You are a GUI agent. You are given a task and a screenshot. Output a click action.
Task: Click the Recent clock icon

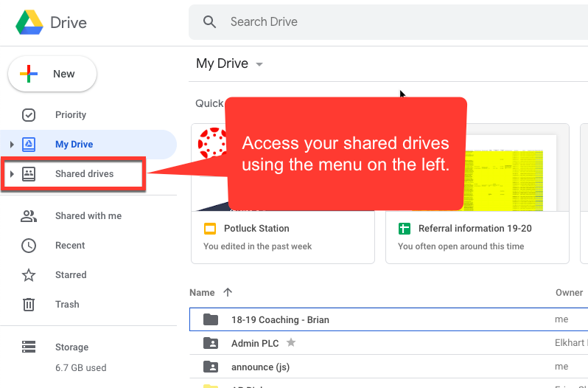29,246
